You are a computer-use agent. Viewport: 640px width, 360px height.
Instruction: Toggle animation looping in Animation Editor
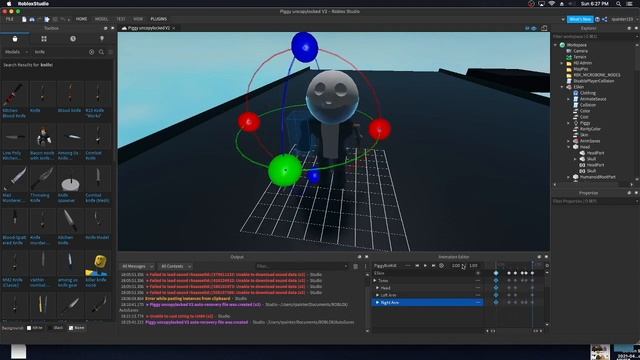click(441, 266)
